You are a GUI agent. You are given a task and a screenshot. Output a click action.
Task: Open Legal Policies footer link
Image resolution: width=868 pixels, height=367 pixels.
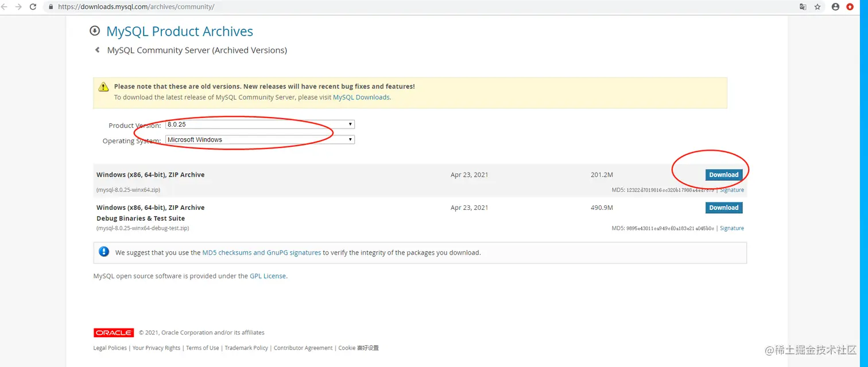point(110,348)
